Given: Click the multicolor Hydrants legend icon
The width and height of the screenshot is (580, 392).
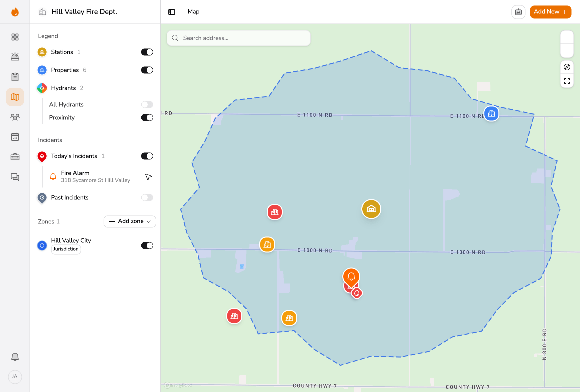Looking at the screenshot, I should (x=42, y=88).
